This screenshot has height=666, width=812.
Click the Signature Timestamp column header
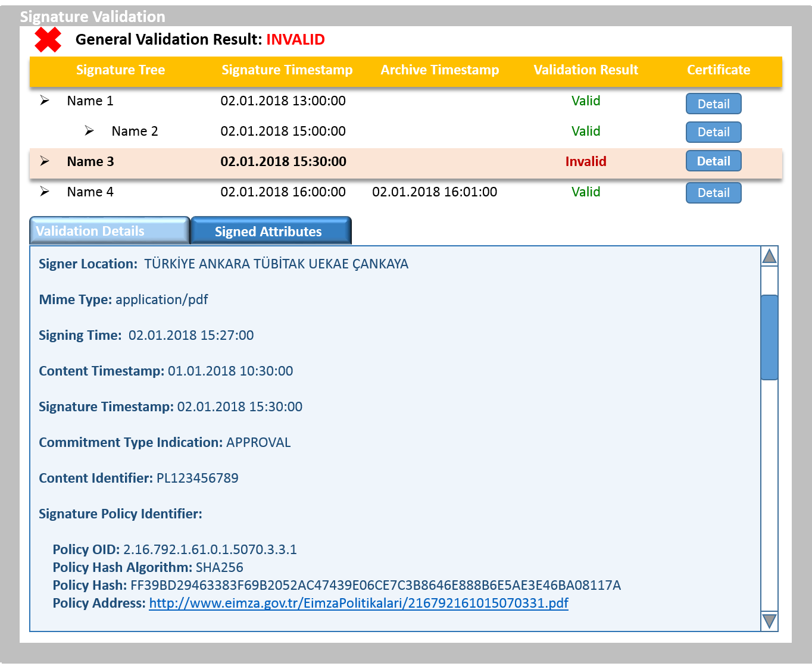[x=287, y=70]
